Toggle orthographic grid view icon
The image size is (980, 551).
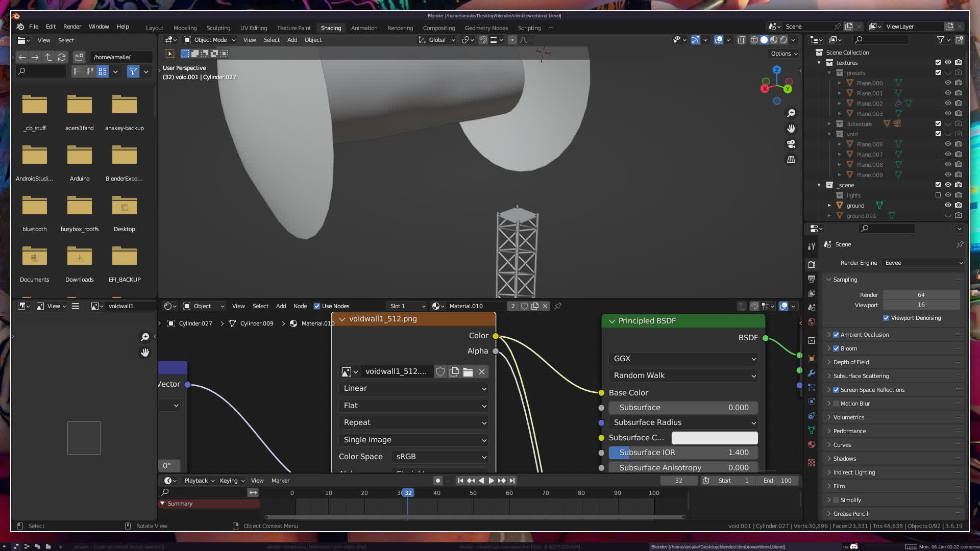point(791,160)
